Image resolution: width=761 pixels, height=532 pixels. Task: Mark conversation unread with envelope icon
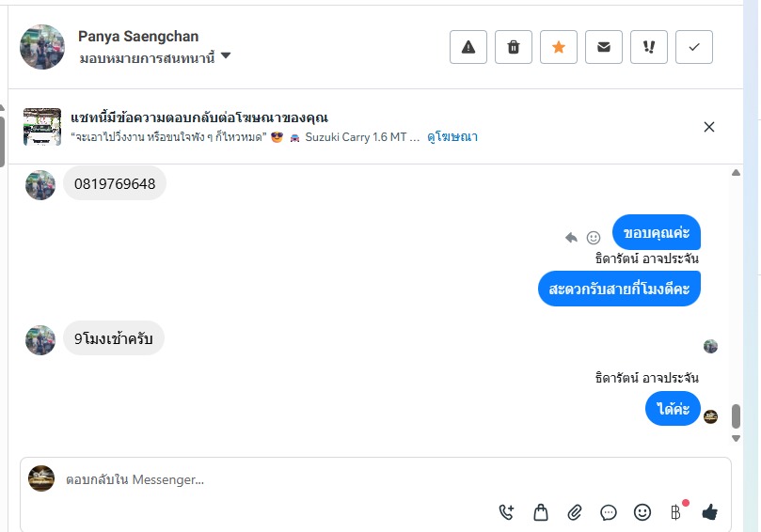point(604,47)
